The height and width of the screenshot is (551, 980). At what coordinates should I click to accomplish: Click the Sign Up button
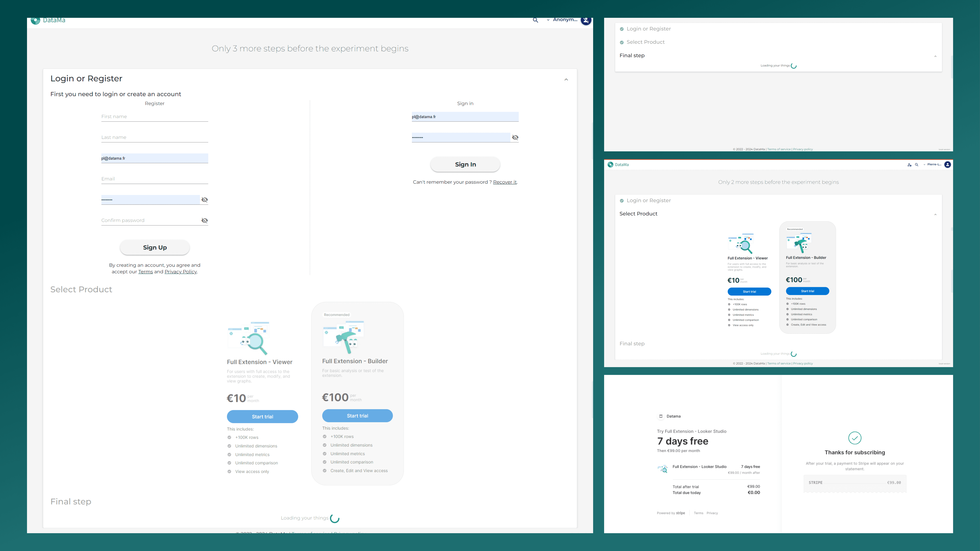coord(155,248)
